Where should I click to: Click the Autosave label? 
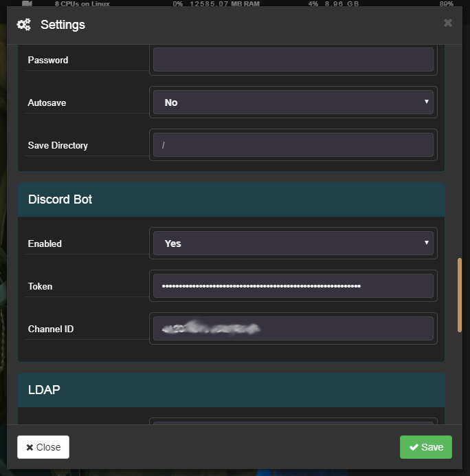point(47,103)
